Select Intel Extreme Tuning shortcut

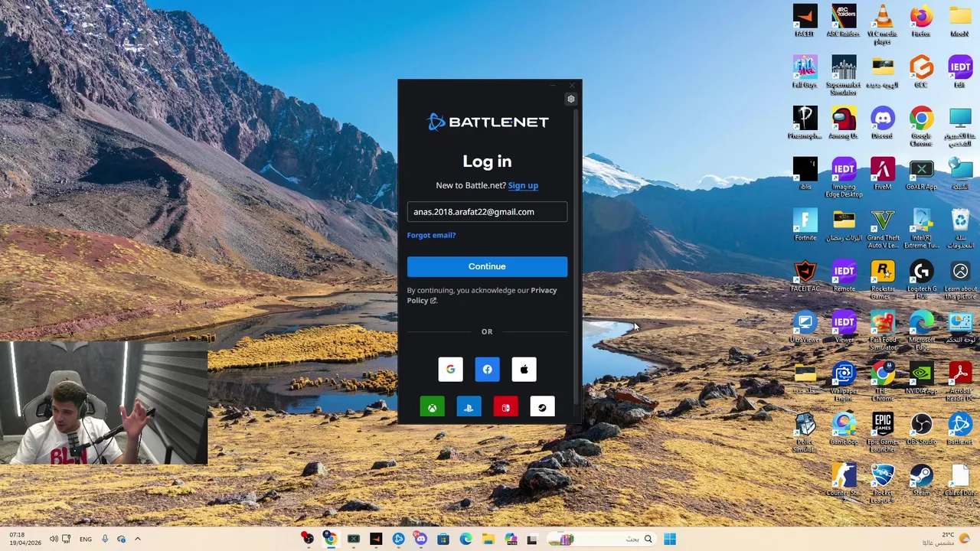pos(921,228)
